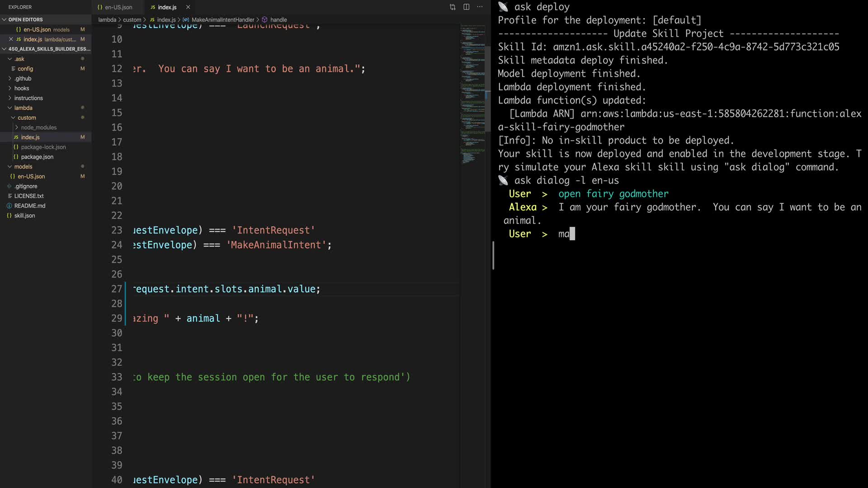The height and width of the screenshot is (488, 868).
Task: Click the README.md info file icon
Action: tap(9, 206)
